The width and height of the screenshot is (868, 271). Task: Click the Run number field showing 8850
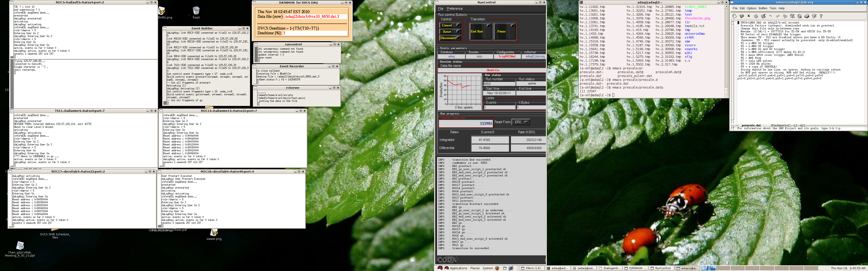click(x=499, y=84)
